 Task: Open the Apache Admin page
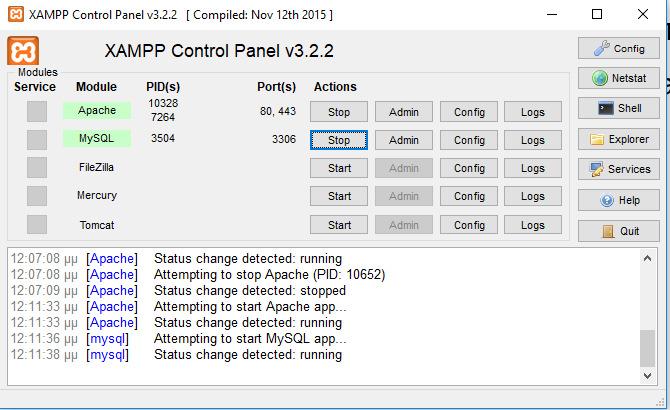404,112
